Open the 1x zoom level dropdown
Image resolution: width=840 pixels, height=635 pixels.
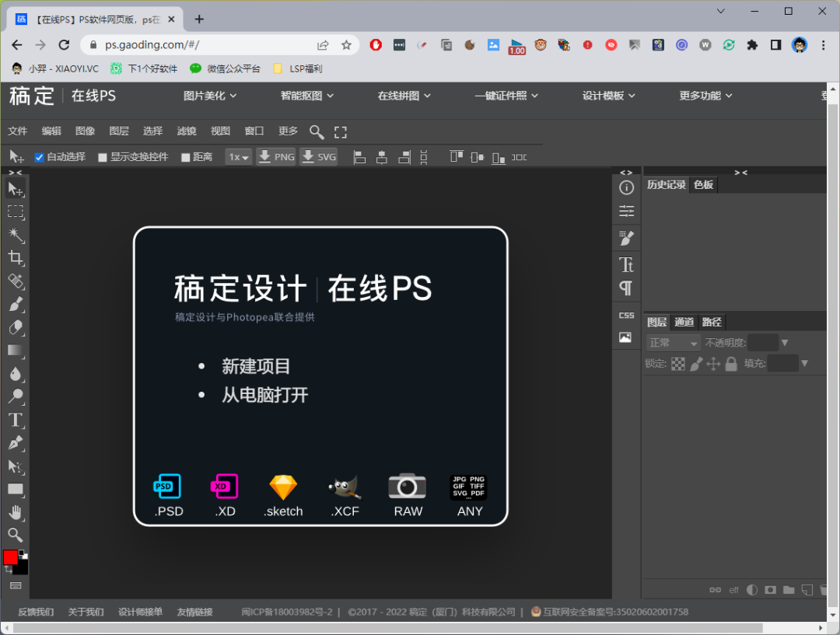click(x=238, y=157)
